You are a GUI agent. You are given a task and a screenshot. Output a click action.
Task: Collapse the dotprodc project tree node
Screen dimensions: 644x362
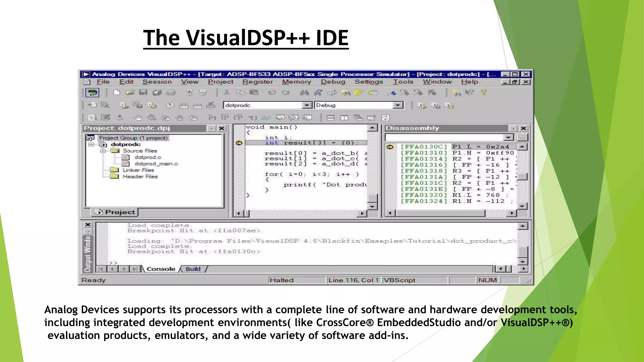point(91,145)
